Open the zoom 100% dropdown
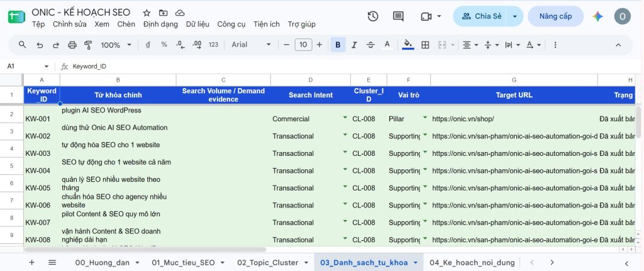Image resolution: width=644 pixels, height=271 pixels. pos(116,45)
